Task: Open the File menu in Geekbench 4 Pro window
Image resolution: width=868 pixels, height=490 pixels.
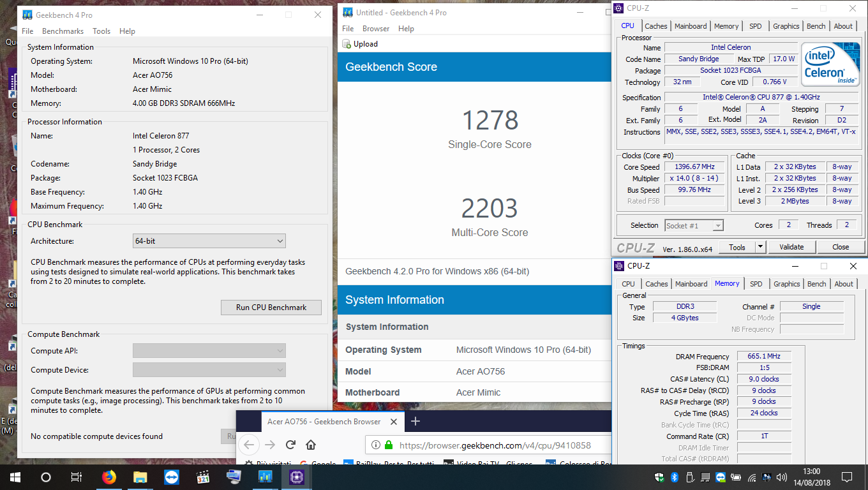Action: (27, 31)
